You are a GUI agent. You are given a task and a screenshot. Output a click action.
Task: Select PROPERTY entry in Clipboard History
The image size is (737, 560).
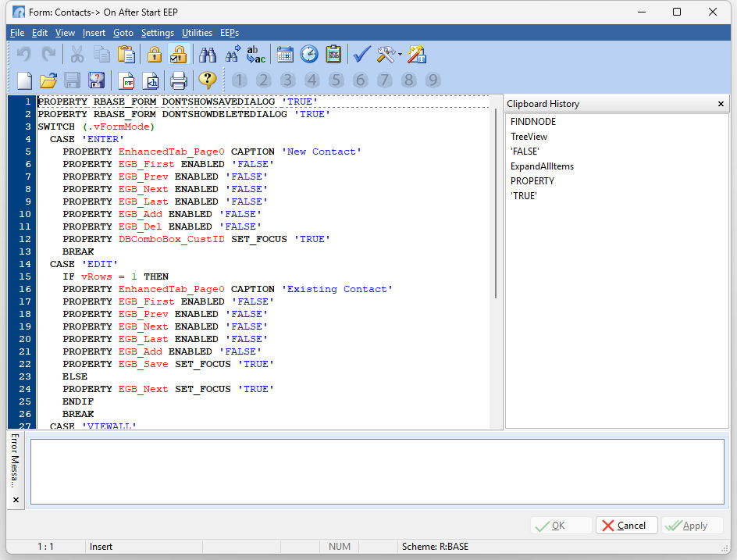click(532, 181)
